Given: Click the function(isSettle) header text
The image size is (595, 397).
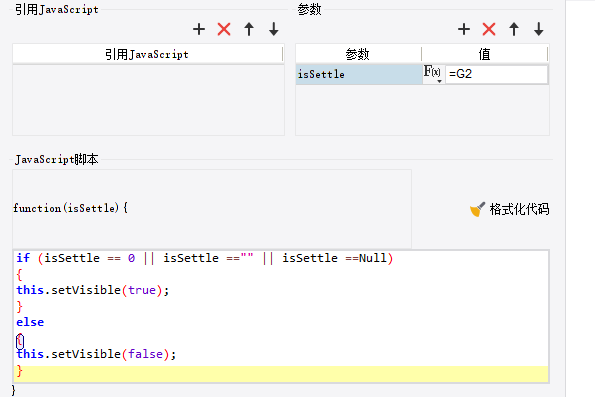Looking at the screenshot, I should pos(71,208).
